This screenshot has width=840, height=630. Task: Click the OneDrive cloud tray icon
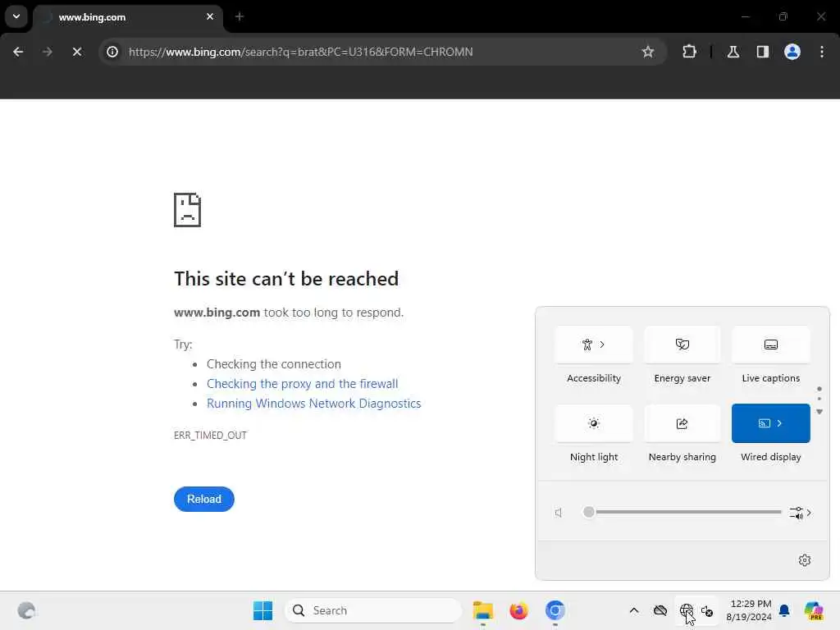(x=660, y=610)
